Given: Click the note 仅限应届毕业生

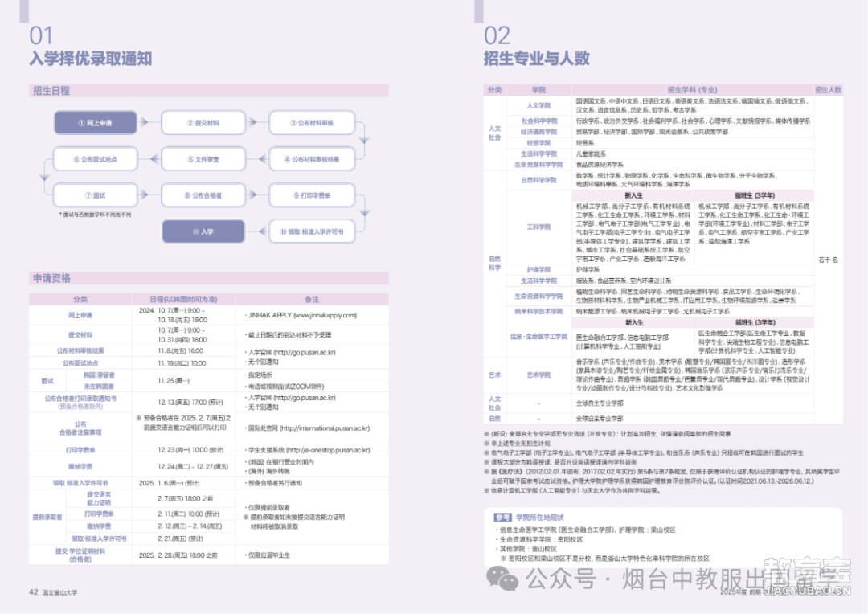Looking at the screenshot, I should click(x=268, y=555).
